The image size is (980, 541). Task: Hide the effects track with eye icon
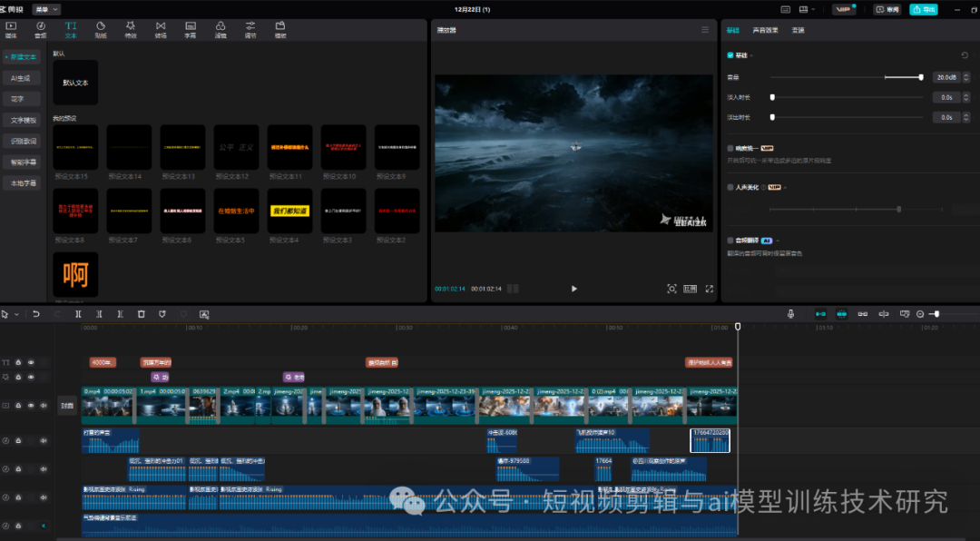tap(31, 377)
